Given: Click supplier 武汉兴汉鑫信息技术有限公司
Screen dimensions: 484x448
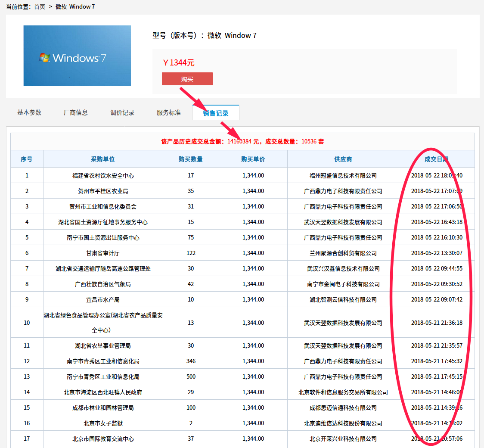Looking at the screenshot, I should click(343, 269).
